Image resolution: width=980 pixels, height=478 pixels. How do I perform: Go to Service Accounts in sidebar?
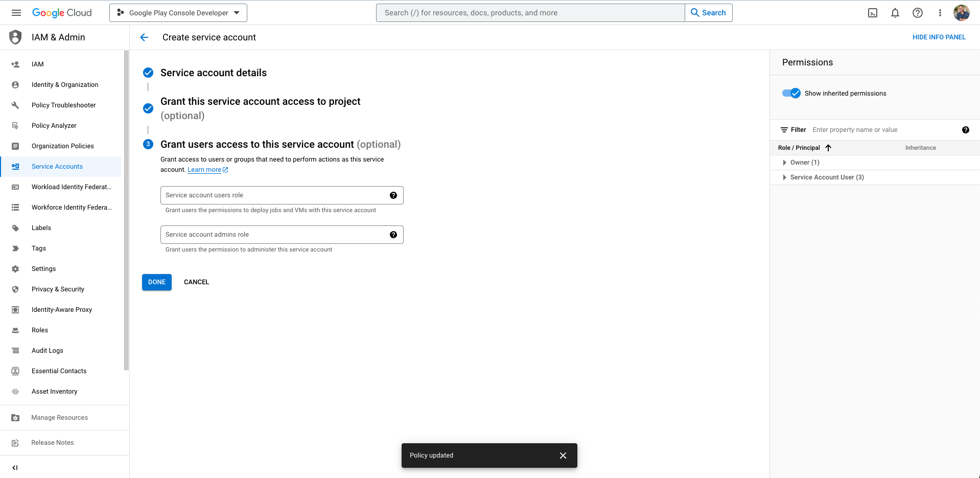[61, 167]
